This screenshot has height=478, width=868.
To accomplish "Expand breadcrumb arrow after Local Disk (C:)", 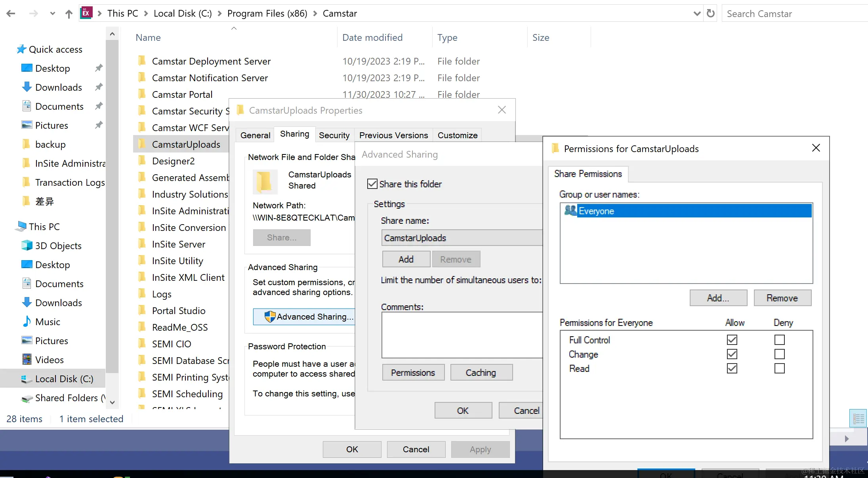I will point(220,13).
